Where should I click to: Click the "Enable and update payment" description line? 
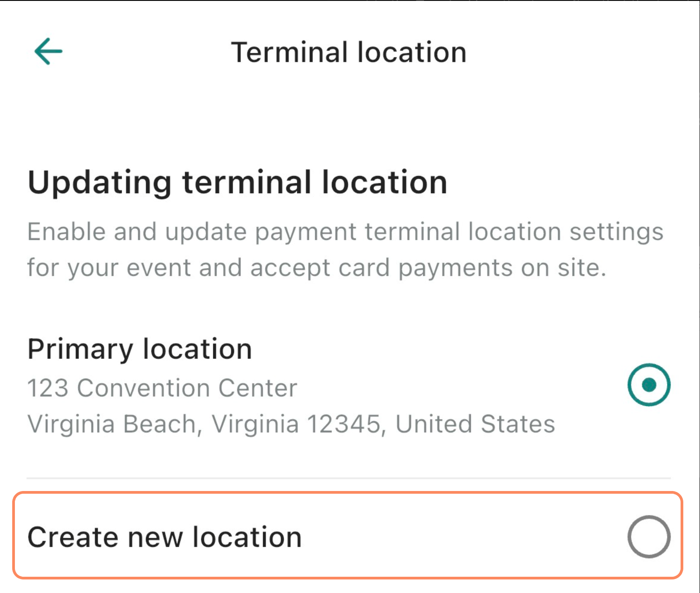(x=192, y=232)
